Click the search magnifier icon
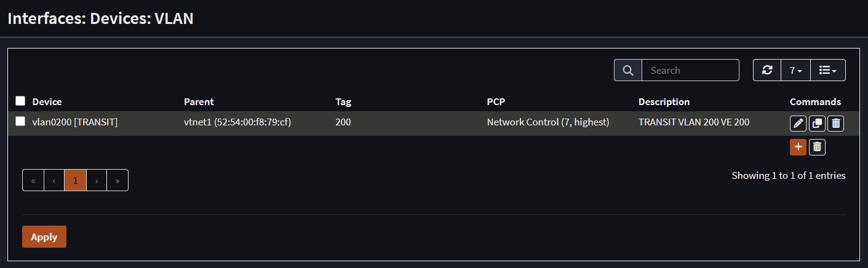Viewport: 868px width, 268px height. [x=628, y=70]
